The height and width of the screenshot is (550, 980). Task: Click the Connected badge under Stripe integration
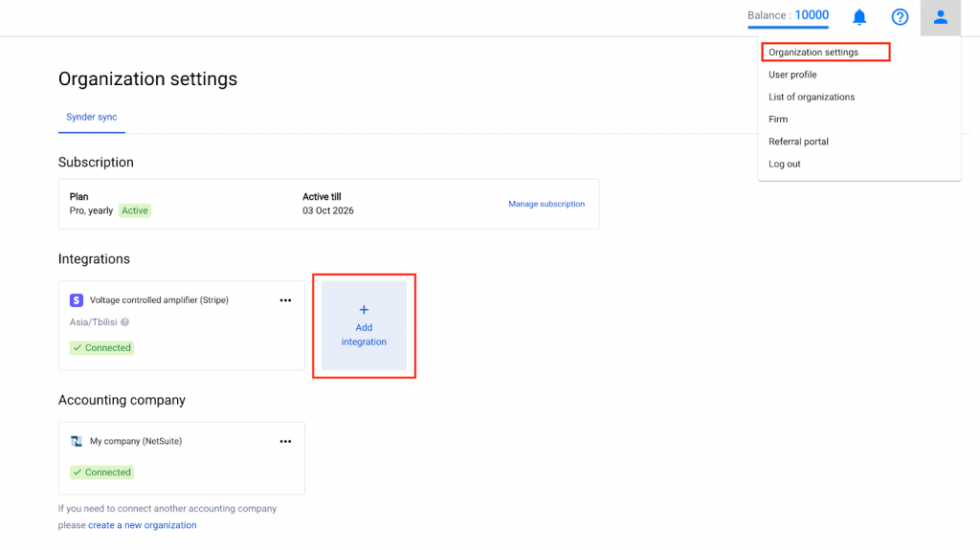101,348
